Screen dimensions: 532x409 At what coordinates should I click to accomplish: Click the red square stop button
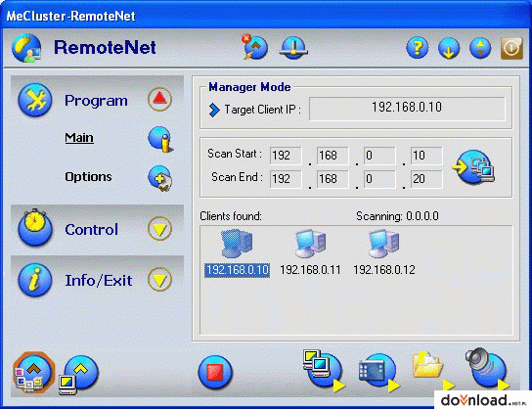215,372
